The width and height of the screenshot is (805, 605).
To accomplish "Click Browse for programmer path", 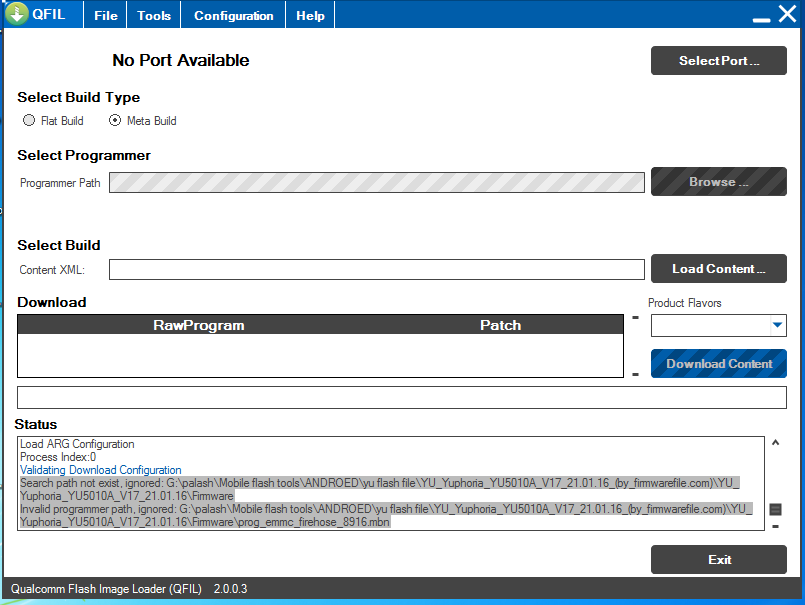I will click(719, 182).
